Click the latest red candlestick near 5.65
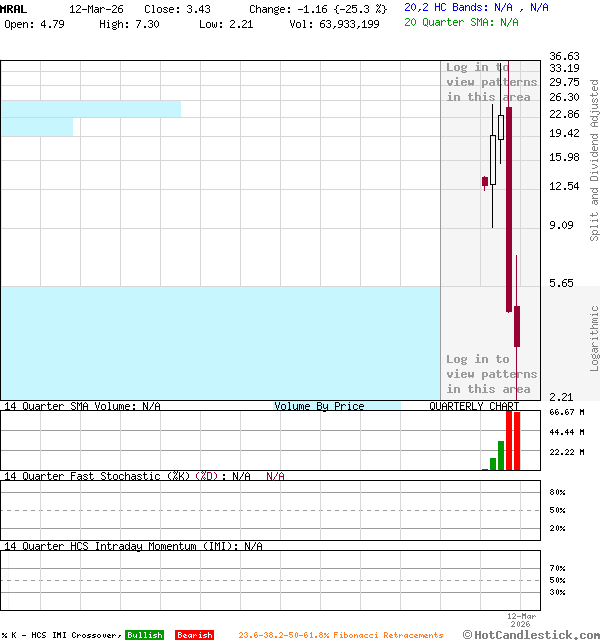This screenshot has height=640, width=600. 517,326
